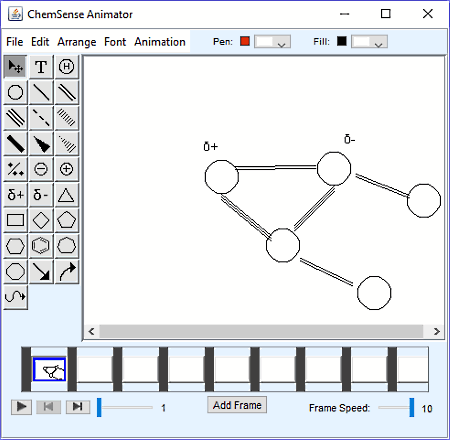The height and width of the screenshot is (440, 450).
Task: Select the heptagon ring tool
Action: tap(67, 246)
